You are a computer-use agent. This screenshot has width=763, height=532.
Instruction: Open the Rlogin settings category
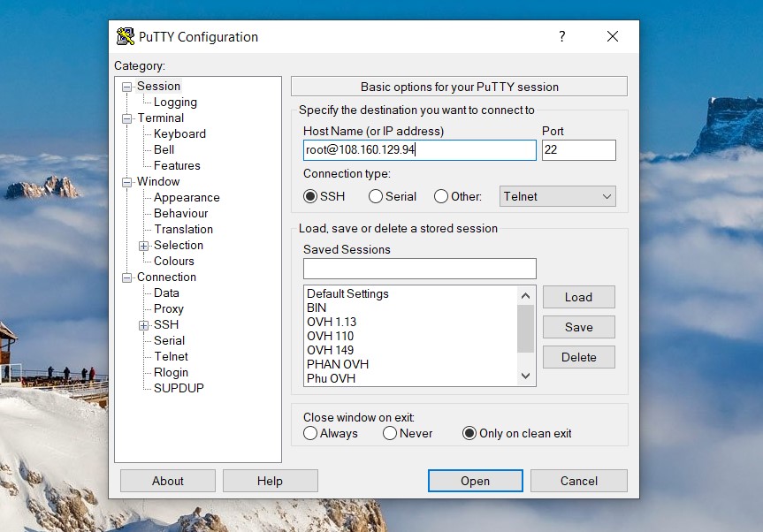171,373
